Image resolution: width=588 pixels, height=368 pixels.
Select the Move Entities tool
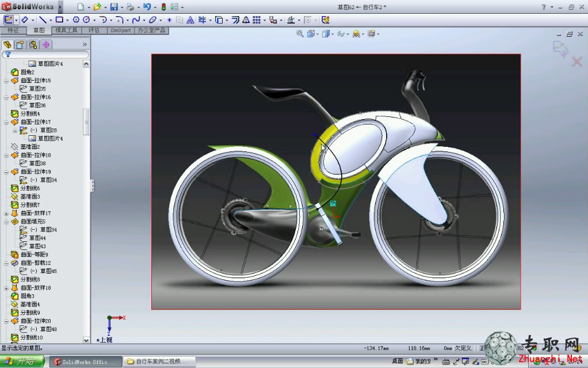[x=273, y=20]
